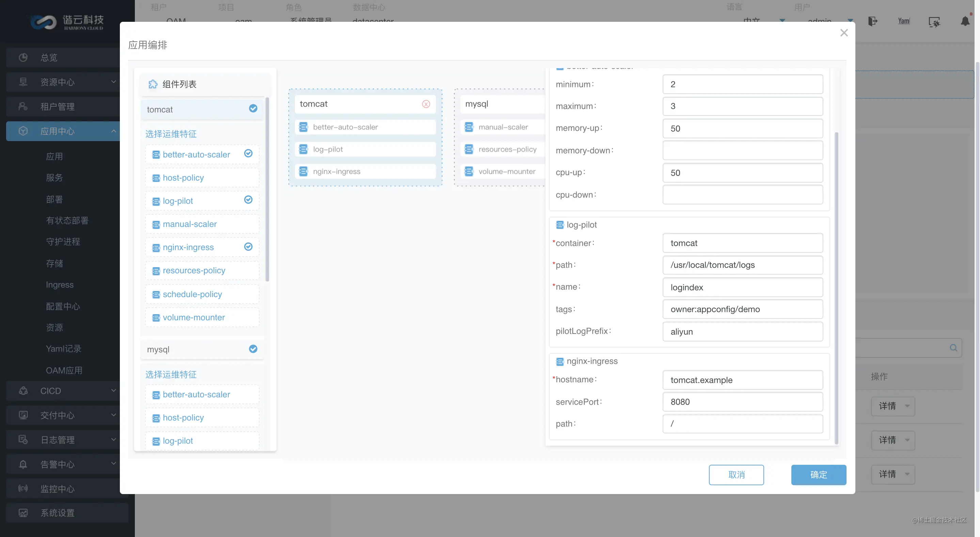Click the 确定 button
Viewport: 980px width, 537px height.
pos(819,475)
